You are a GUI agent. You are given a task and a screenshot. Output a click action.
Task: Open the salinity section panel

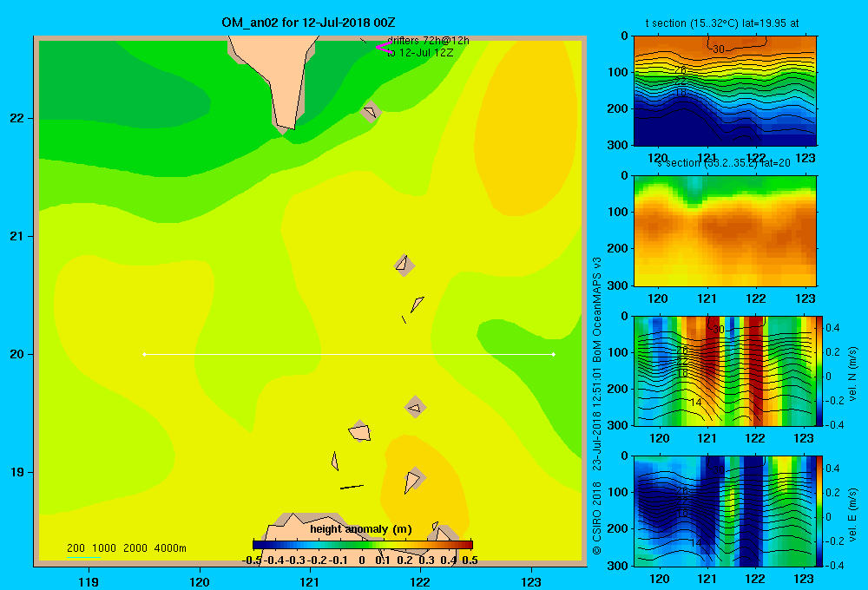click(x=725, y=231)
